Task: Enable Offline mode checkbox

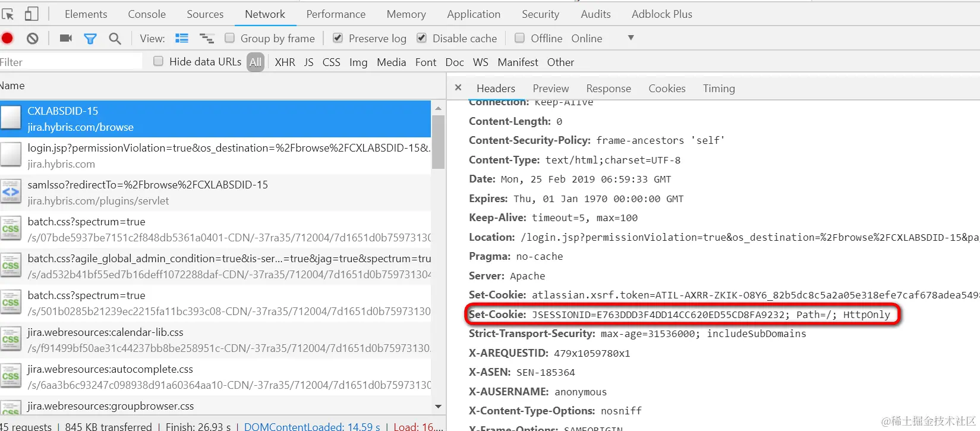Action: (x=519, y=38)
